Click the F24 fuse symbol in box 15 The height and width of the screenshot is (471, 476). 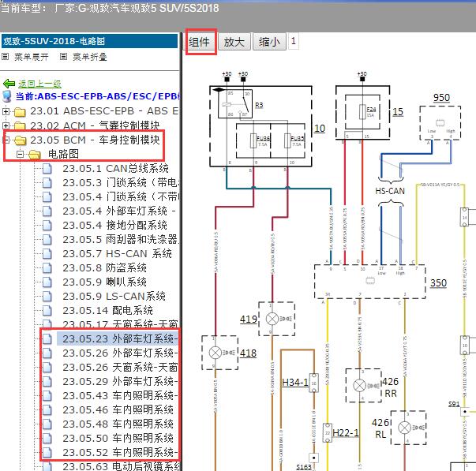[x=362, y=112]
